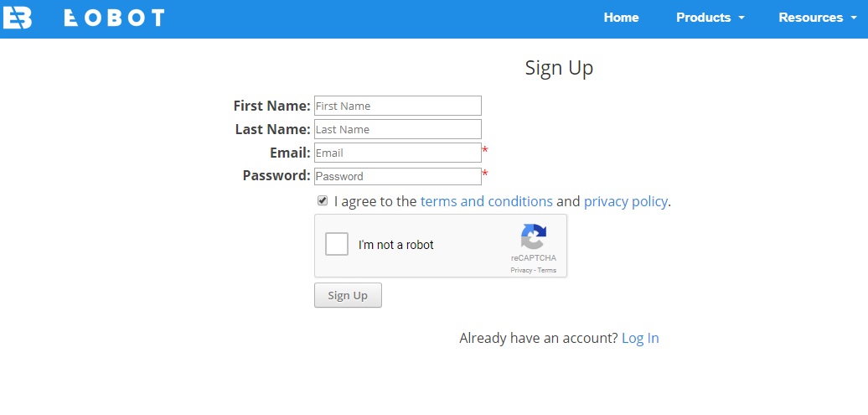The image size is (868, 415).
Task: Click the Password input field
Action: tap(397, 176)
